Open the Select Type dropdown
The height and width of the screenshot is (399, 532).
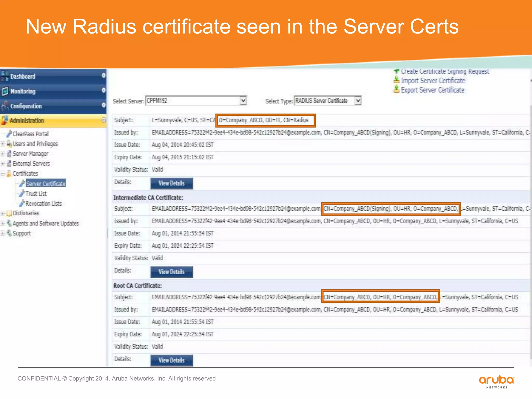coord(358,101)
